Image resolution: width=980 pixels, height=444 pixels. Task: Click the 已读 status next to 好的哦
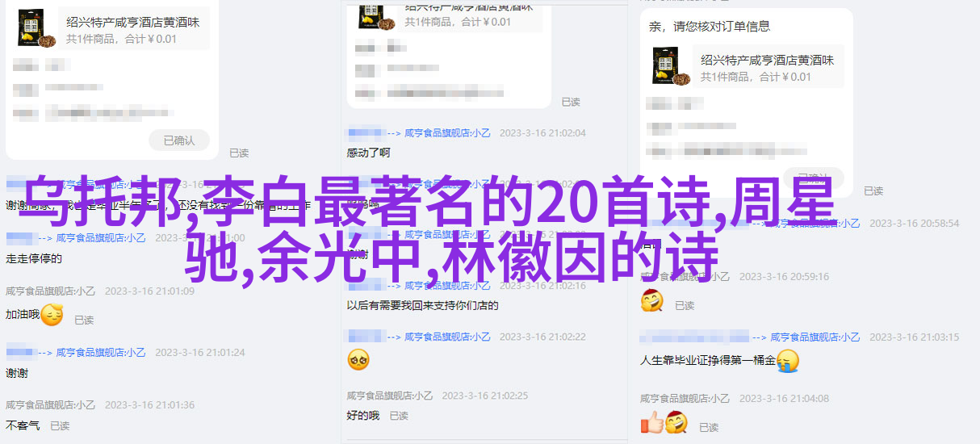pos(399,416)
